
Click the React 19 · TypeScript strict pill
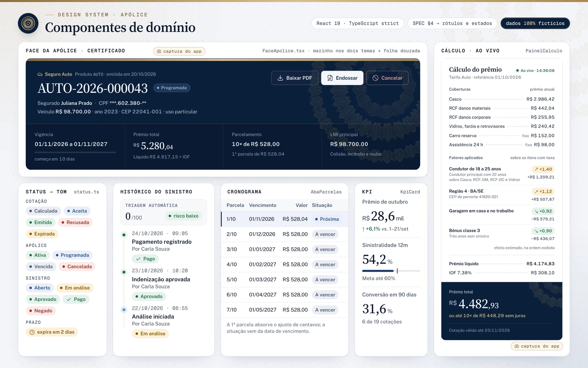click(x=358, y=23)
